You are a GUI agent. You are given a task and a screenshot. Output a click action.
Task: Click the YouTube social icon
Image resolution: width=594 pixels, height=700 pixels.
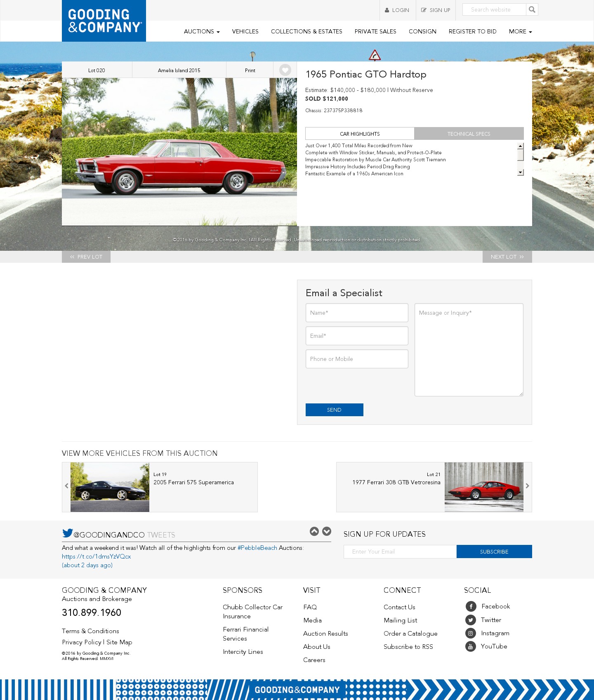click(x=471, y=646)
